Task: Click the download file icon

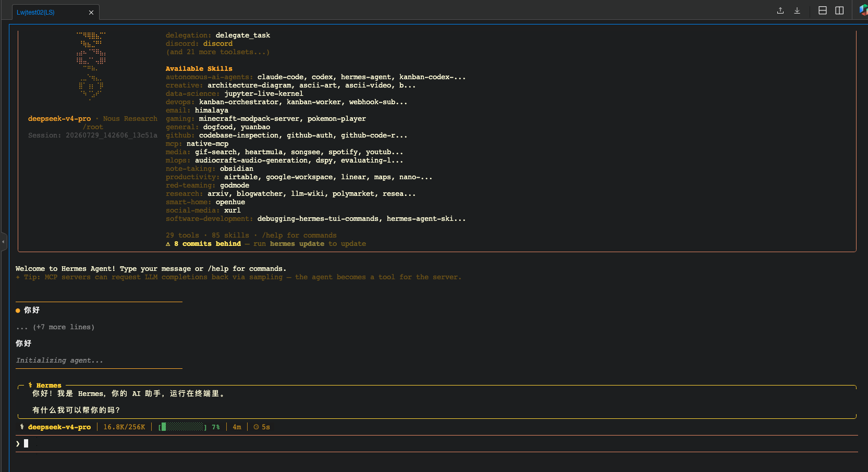Action: (x=797, y=10)
